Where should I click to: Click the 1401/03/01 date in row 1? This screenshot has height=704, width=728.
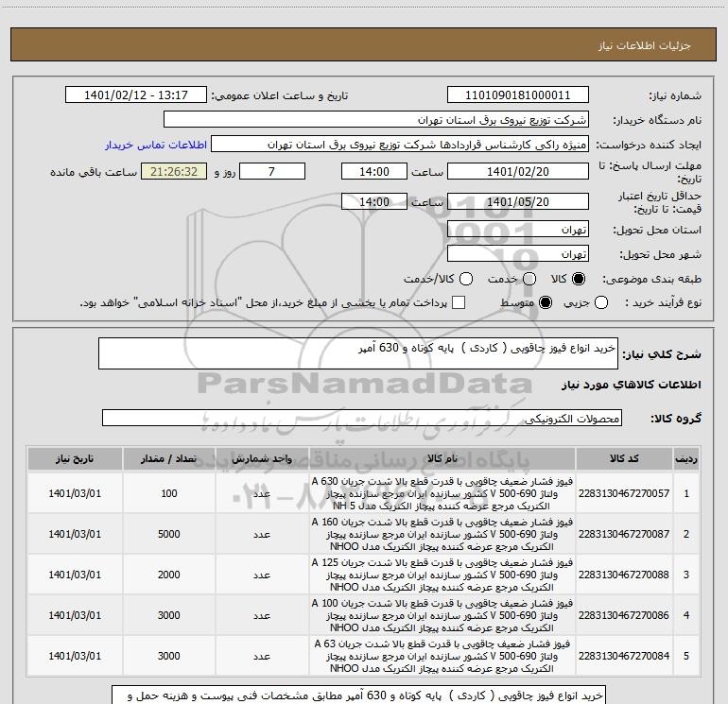(75, 493)
